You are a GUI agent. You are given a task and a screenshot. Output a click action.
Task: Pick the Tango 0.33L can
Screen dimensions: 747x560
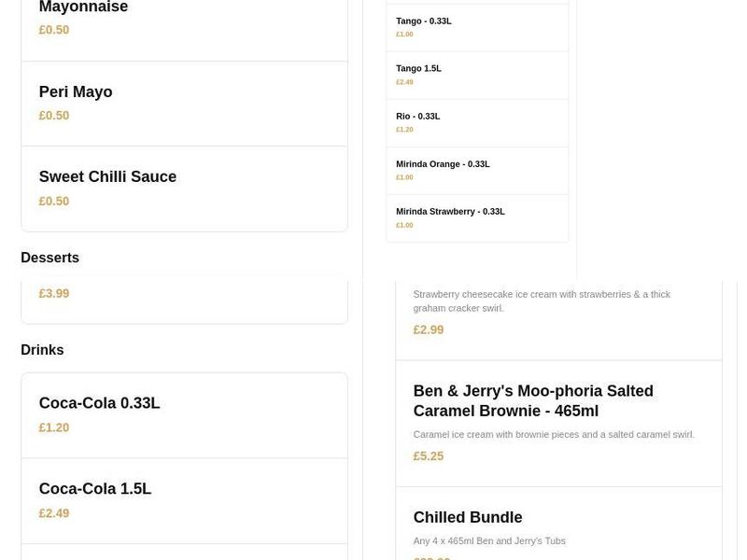[477, 26]
